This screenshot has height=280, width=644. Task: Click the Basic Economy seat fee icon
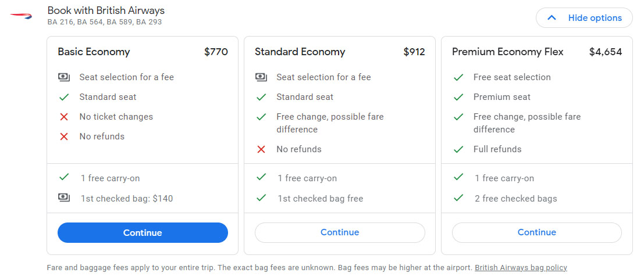64,77
